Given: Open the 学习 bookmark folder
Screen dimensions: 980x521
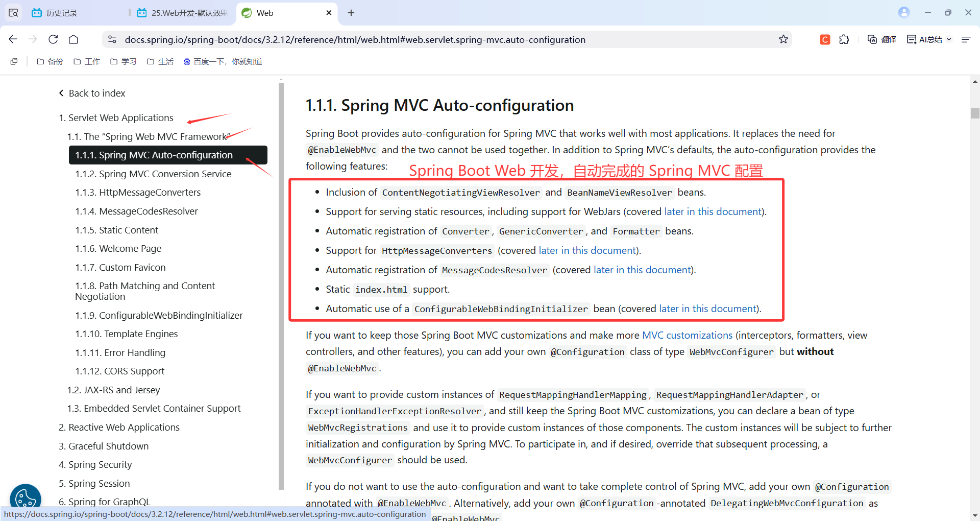Looking at the screenshot, I should coord(124,61).
